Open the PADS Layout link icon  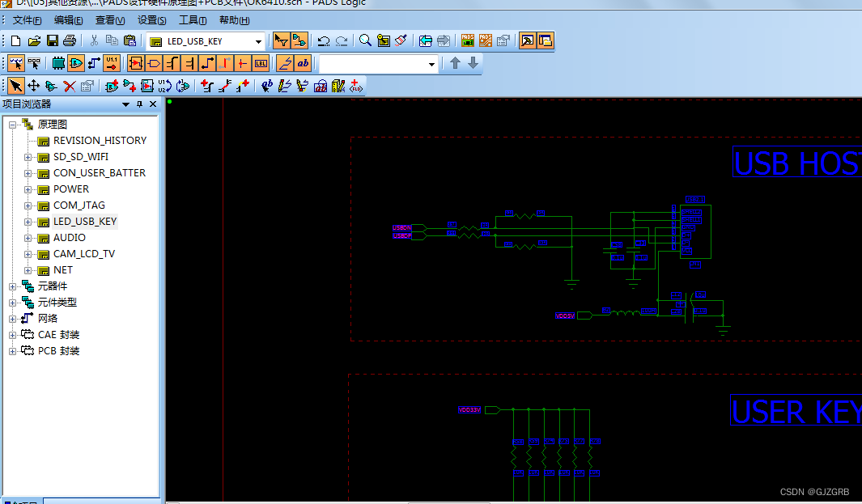[468, 40]
